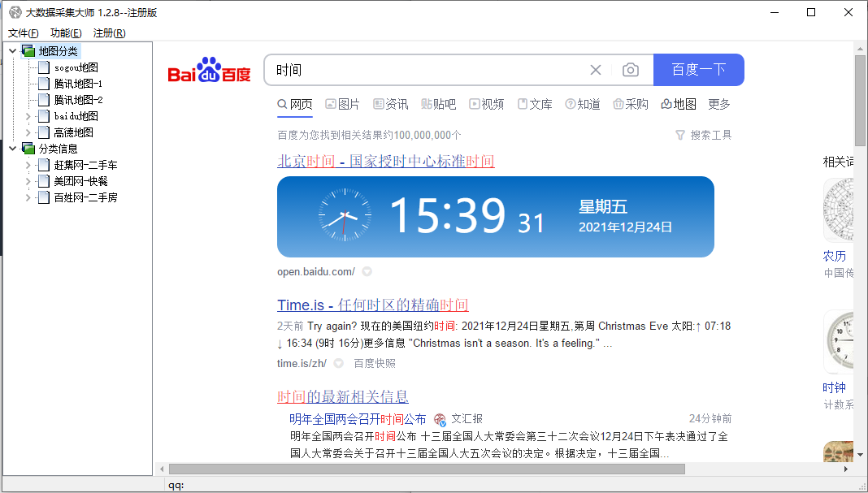Switch to the 图片 search tab
This screenshot has height=493, width=868.
click(x=342, y=104)
